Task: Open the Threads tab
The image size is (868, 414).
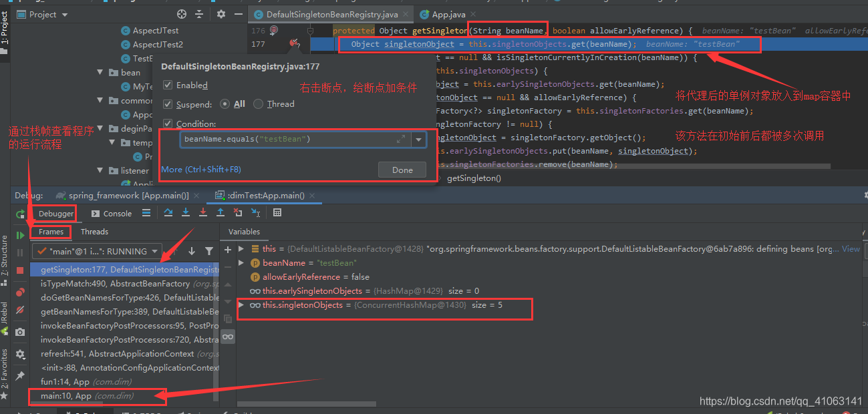Action: coord(94,232)
